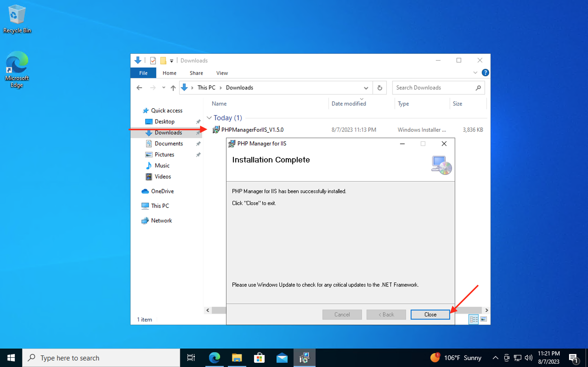588x367 pixels.
Task: Open the View ribbon tab
Action: (x=222, y=73)
